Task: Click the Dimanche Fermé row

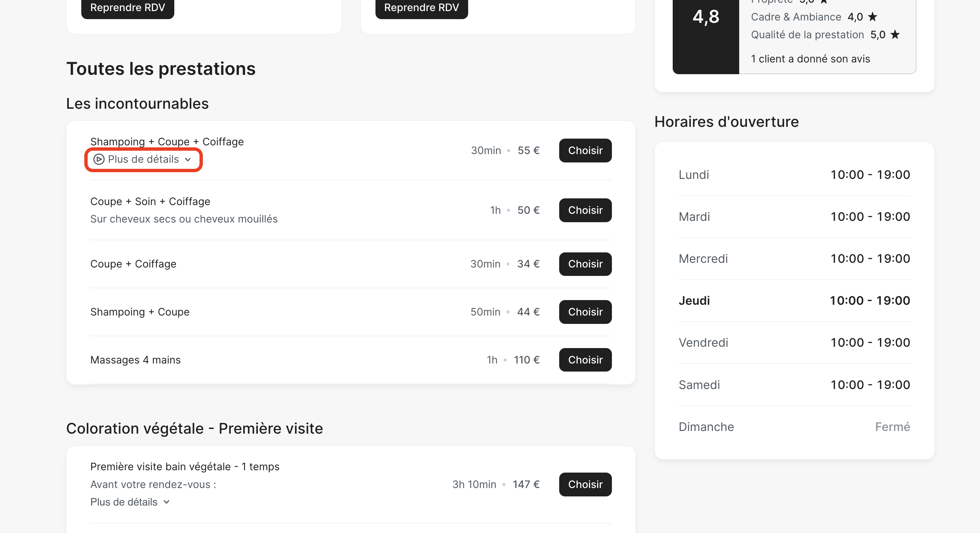Action: coord(794,427)
